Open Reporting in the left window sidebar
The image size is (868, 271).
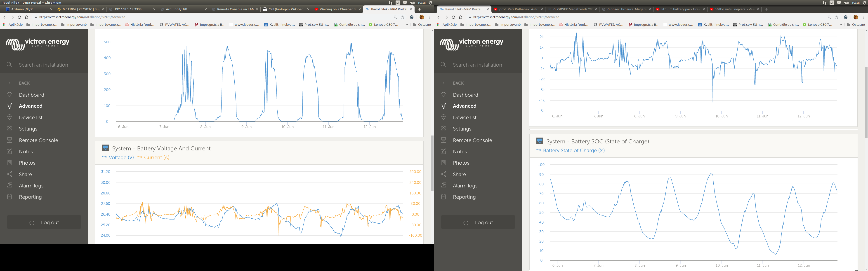(30, 197)
